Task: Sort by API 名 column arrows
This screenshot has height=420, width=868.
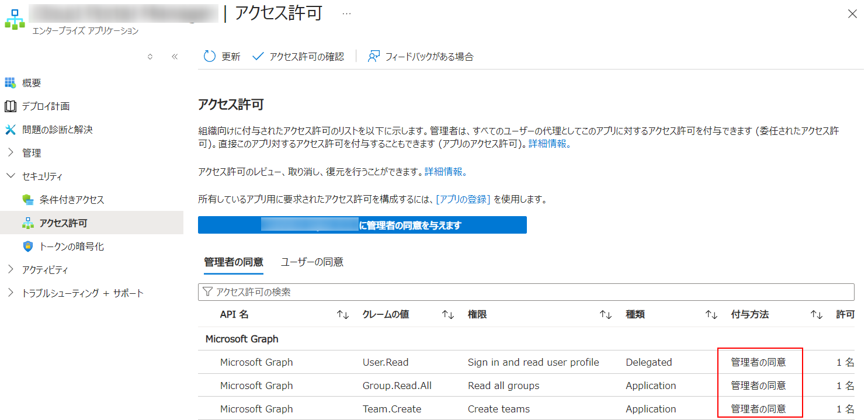Action: click(343, 315)
